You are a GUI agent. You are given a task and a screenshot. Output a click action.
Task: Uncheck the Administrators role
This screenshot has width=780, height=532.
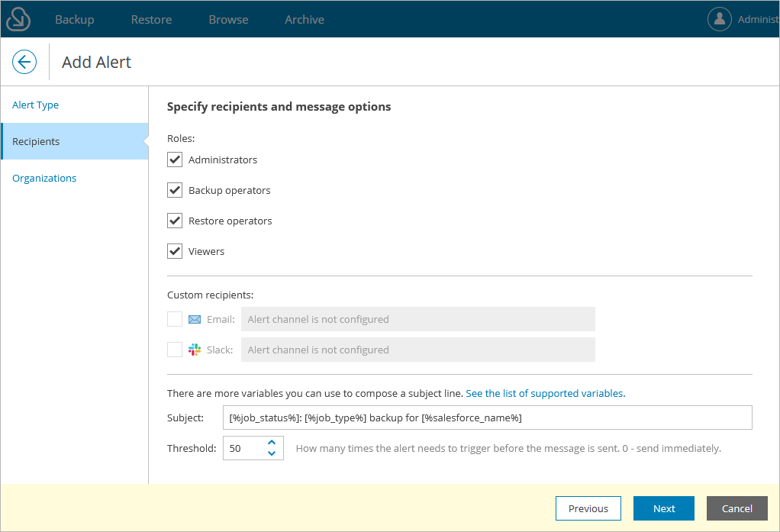(174, 160)
